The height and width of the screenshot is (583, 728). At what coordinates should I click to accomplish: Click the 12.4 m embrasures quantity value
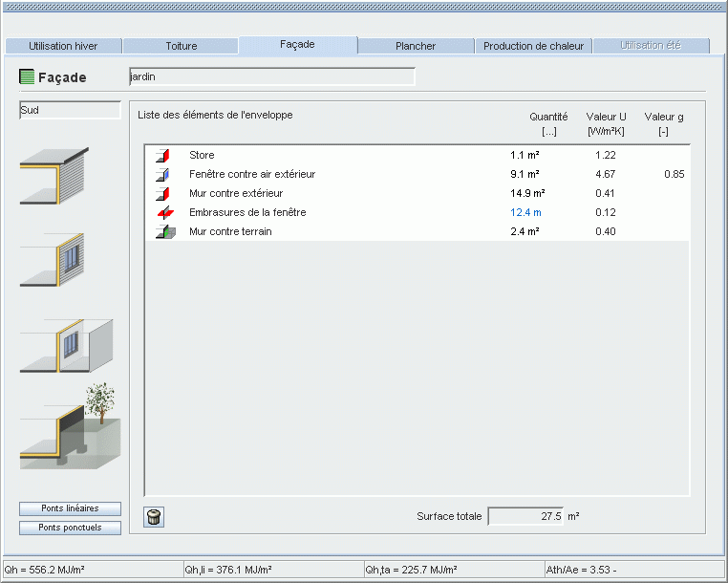tap(525, 212)
